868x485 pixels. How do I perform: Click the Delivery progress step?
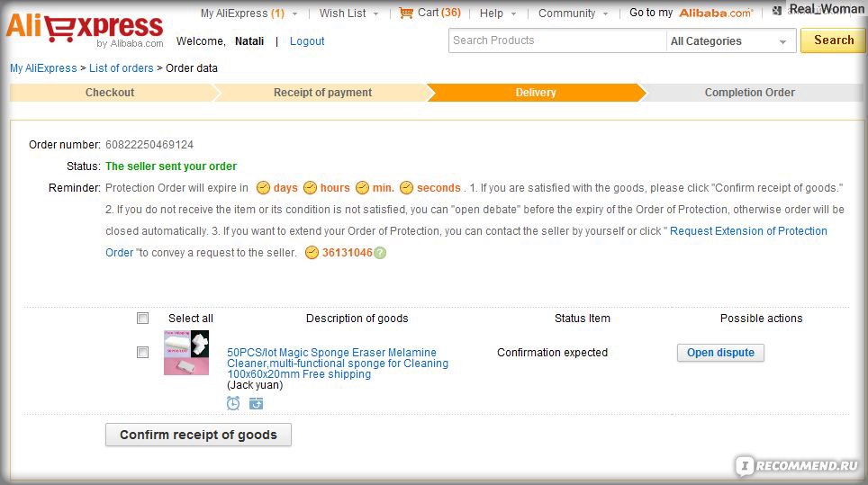[536, 93]
